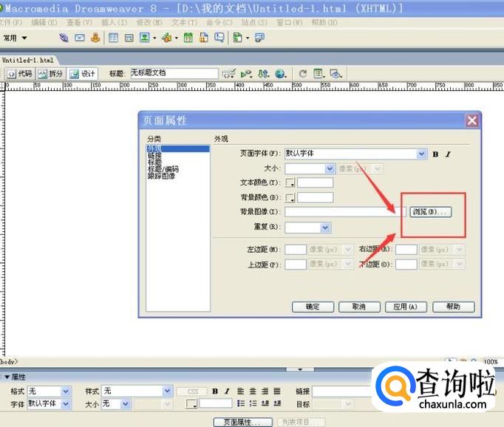Image resolution: width=504 pixels, height=427 pixels.
Task: Open the page font (页面字体) dropdown
Action: click(421, 154)
